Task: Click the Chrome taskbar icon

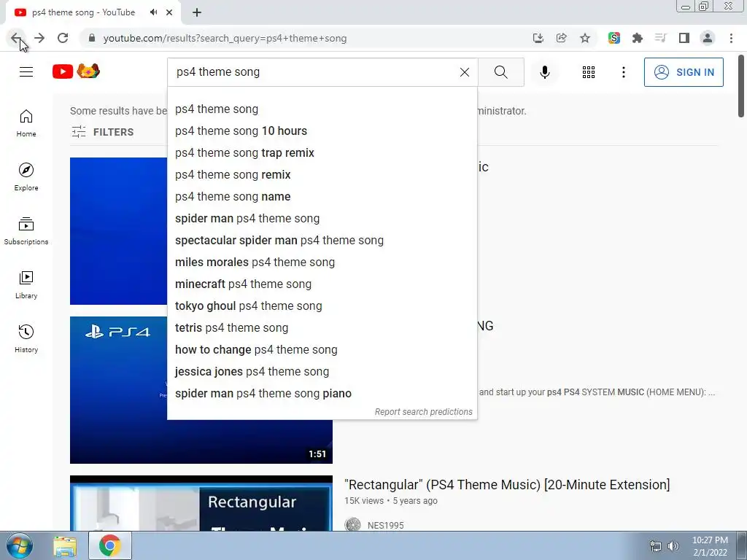Action: click(110, 545)
